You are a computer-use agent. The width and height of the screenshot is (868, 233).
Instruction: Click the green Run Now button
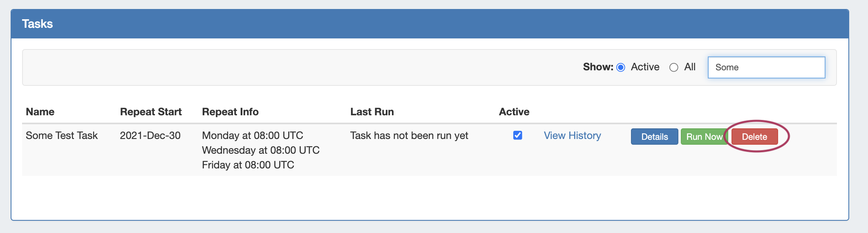coord(704,137)
